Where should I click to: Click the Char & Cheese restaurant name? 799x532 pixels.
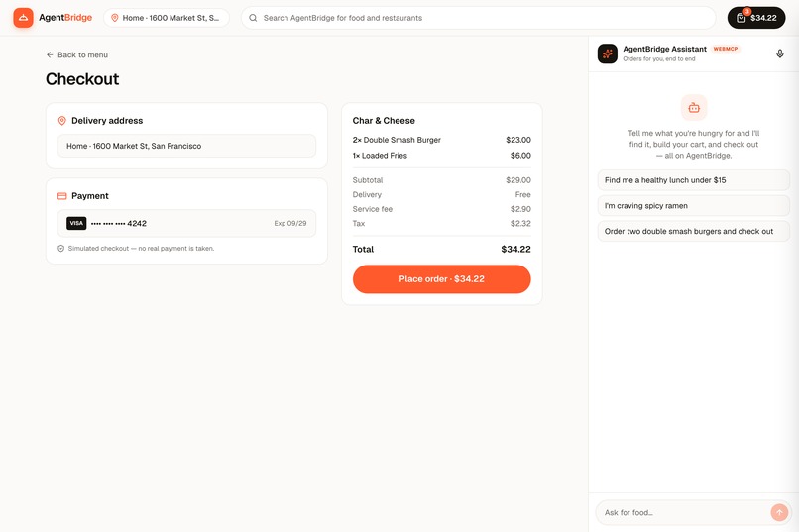click(384, 121)
